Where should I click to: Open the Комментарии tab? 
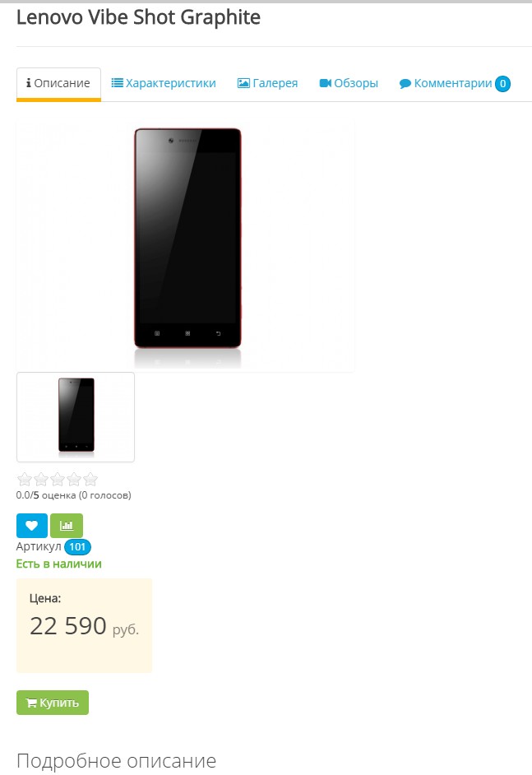click(455, 84)
